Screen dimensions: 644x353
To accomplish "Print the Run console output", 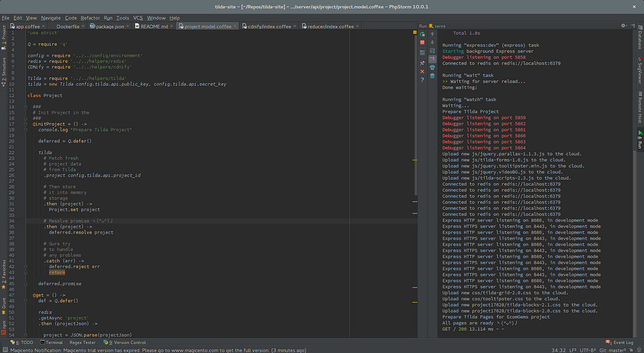I will (x=432, y=68).
